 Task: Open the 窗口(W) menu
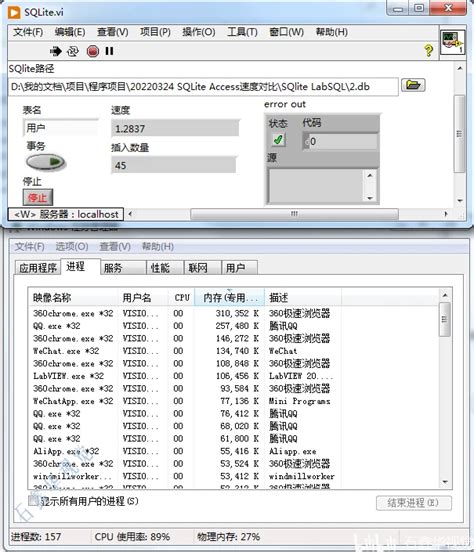pyautogui.click(x=286, y=32)
